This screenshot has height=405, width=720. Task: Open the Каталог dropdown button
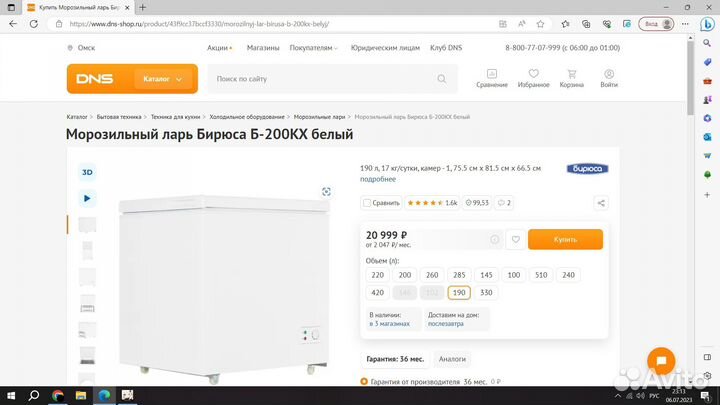(163, 79)
